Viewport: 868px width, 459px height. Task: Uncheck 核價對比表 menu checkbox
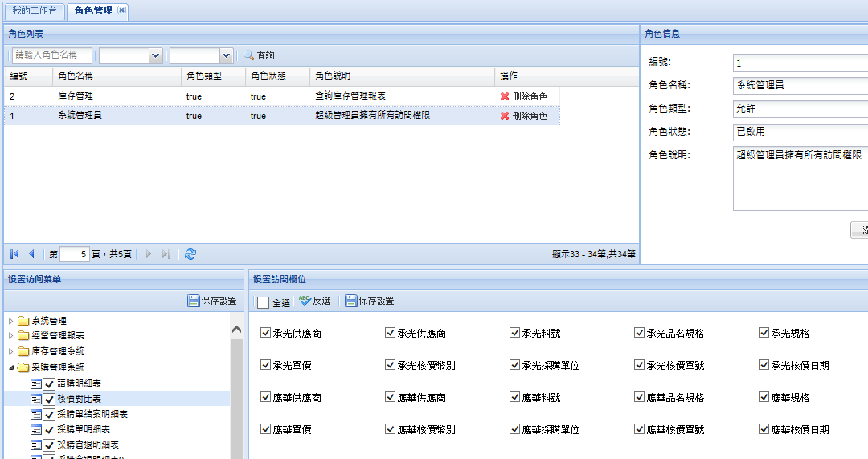click(x=49, y=399)
